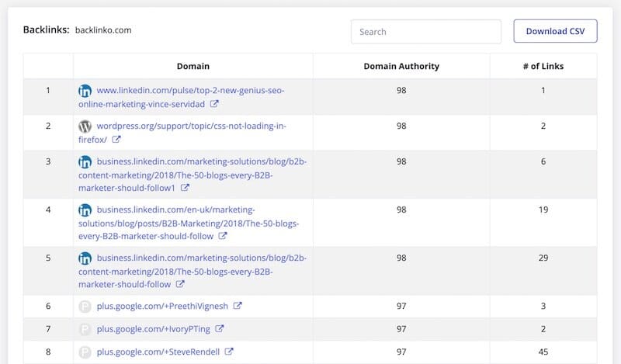Click the # of Links column header
The height and width of the screenshot is (364, 621).
pos(543,66)
